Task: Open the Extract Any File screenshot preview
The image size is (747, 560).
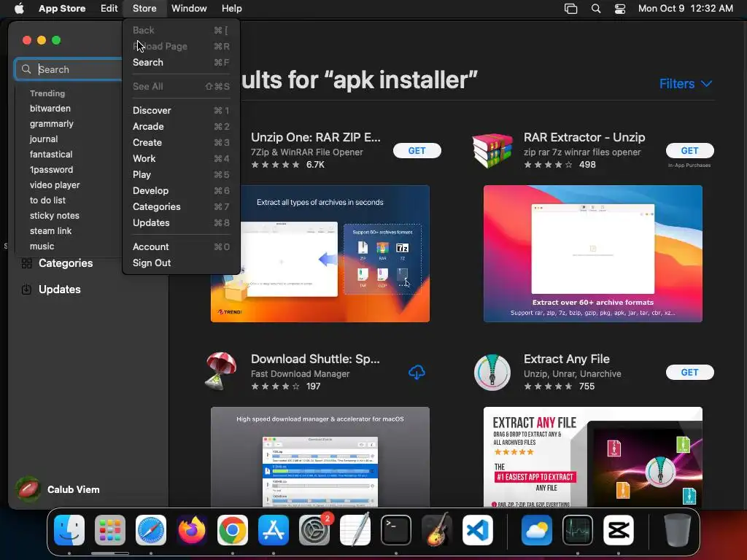Action: pyautogui.click(x=592, y=456)
